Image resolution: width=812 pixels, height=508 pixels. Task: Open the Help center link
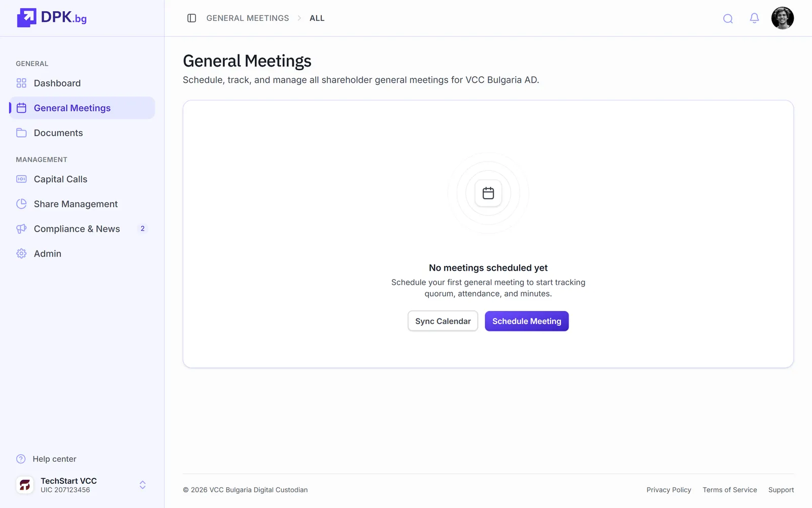(x=46, y=459)
